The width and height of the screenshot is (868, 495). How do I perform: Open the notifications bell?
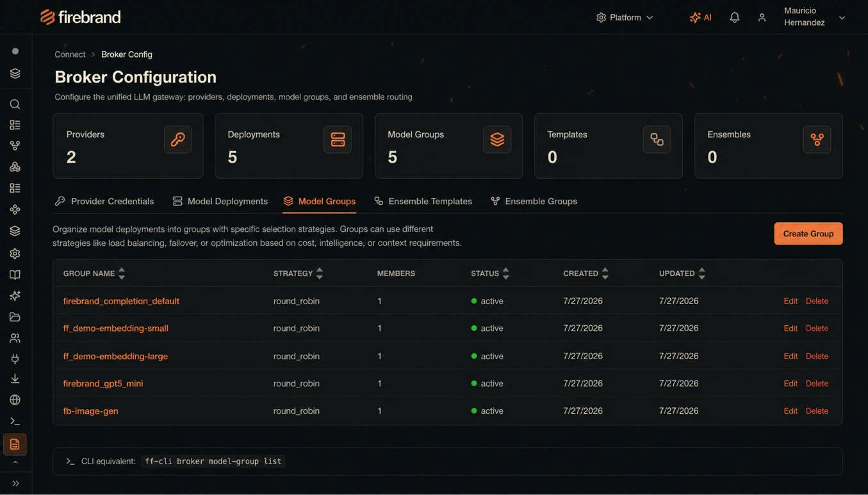coord(734,17)
